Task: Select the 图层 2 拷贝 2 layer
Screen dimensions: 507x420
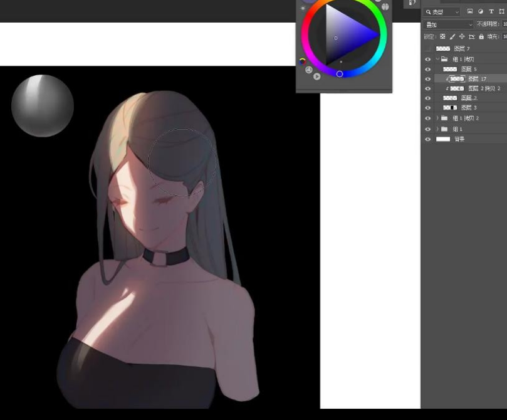Action: pos(484,88)
